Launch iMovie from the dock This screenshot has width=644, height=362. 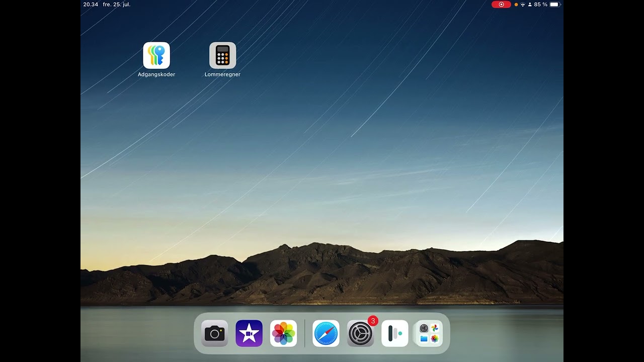click(x=249, y=333)
